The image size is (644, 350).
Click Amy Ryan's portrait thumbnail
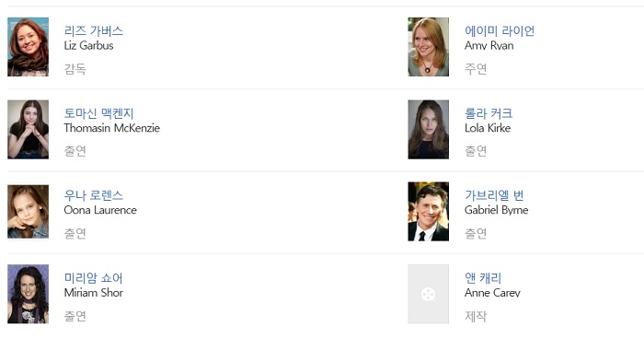pos(429,47)
